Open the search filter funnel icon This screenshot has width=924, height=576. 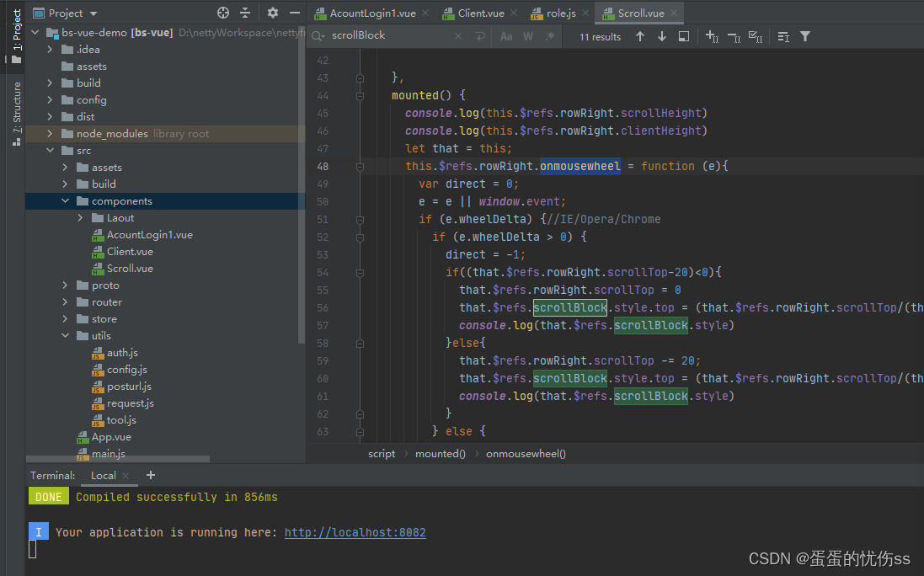click(x=805, y=36)
